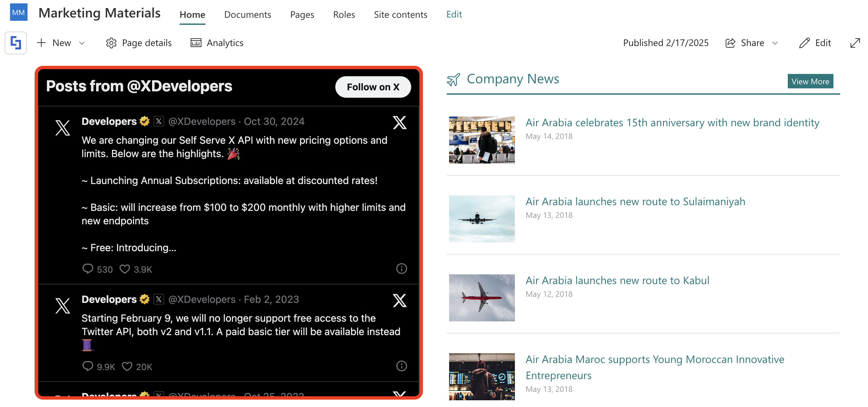Open the Air Arabia Kabul route article
868x407 pixels.
(617, 280)
